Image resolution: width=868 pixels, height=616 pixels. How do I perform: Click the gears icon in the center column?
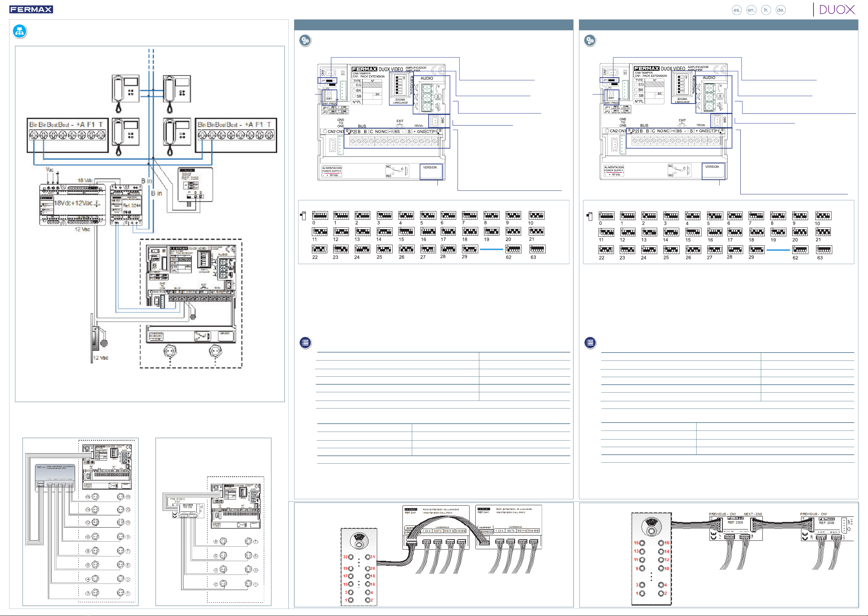click(x=305, y=40)
